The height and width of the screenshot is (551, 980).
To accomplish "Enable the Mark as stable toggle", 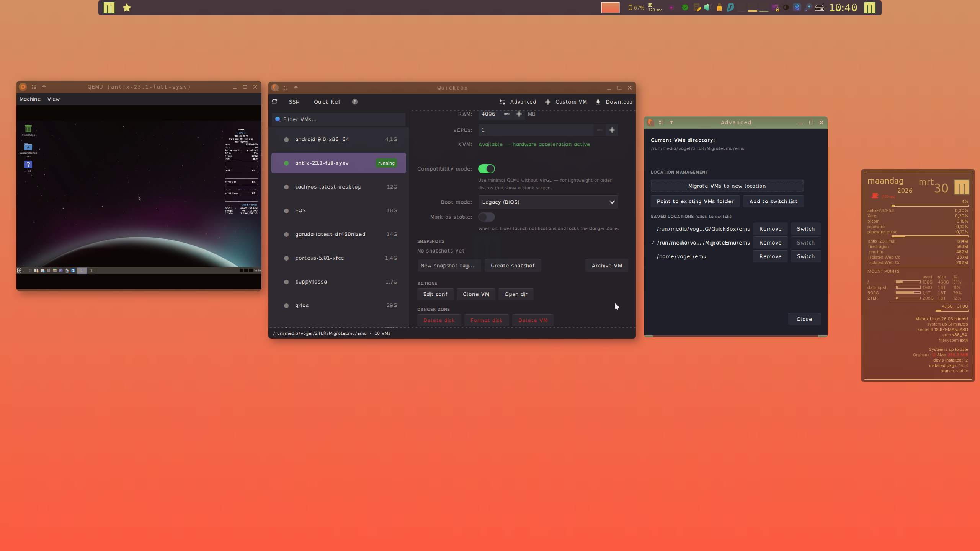I will tap(487, 217).
